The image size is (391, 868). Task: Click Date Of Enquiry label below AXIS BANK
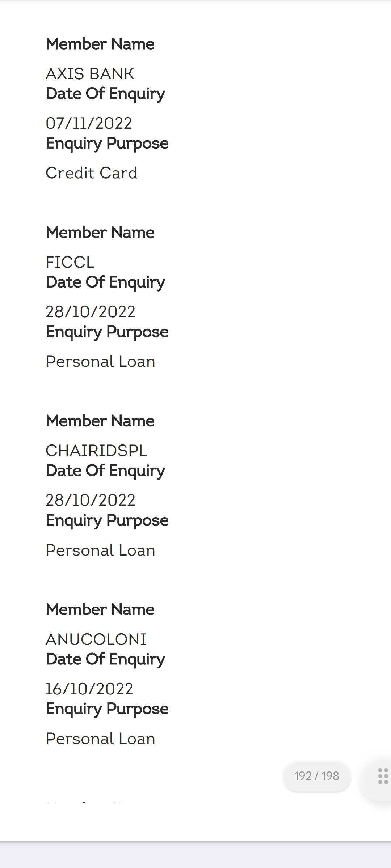(x=105, y=94)
